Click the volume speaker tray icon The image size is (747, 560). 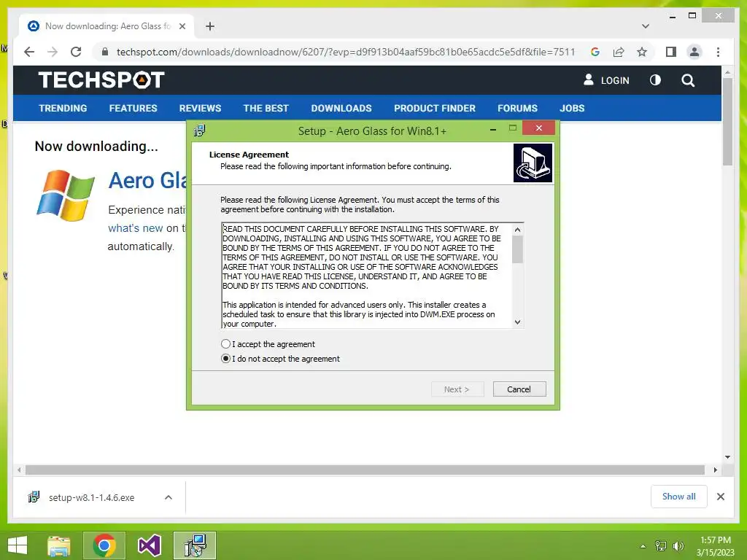(x=678, y=546)
